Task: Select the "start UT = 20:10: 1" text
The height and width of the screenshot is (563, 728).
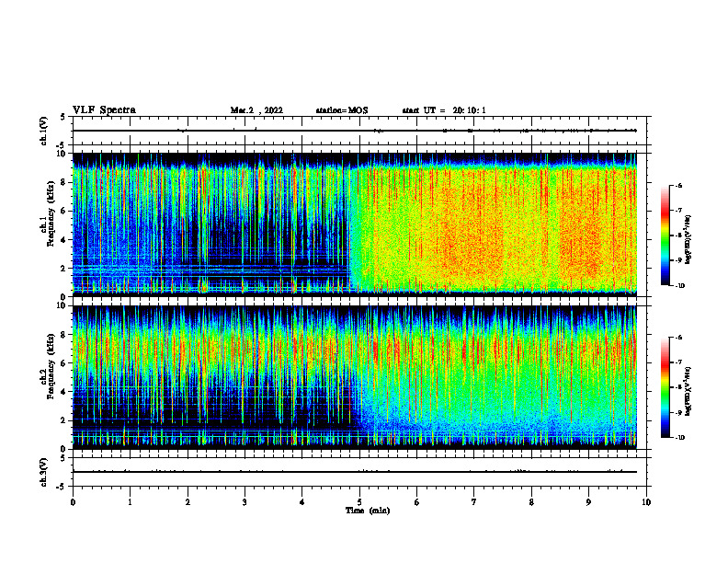Action: (444, 110)
